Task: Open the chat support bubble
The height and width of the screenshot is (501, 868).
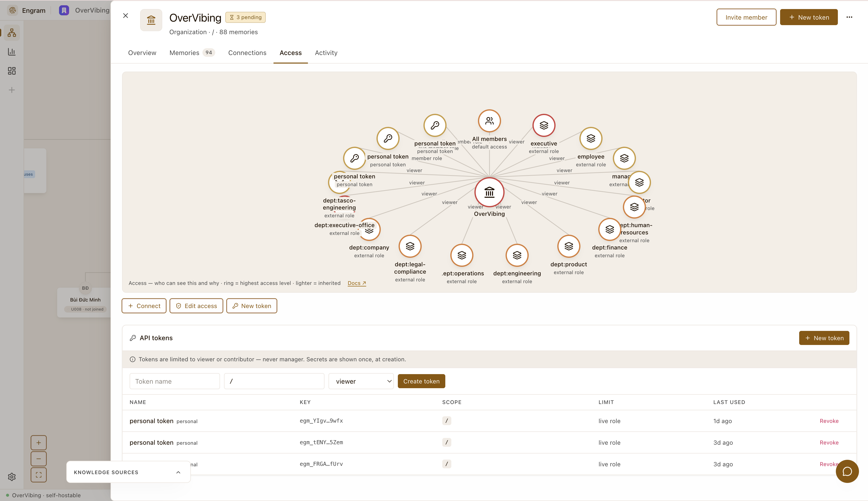Action: (847, 471)
